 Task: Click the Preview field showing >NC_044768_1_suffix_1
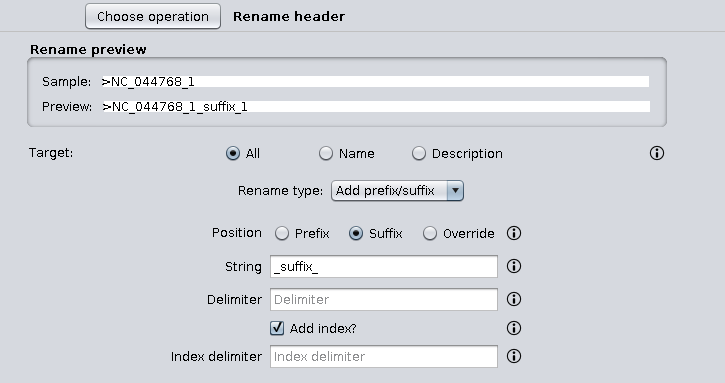point(376,107)
